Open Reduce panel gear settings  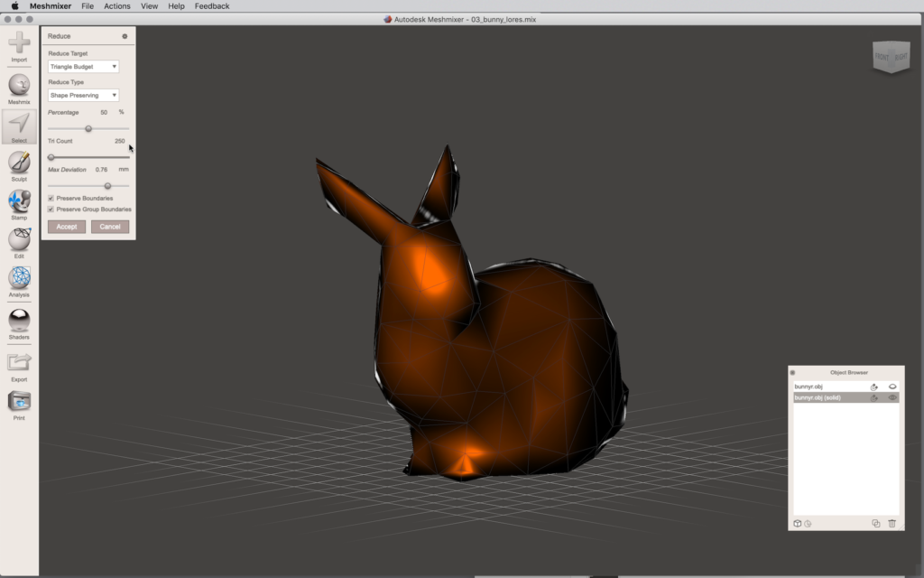(x=125, y=36)
